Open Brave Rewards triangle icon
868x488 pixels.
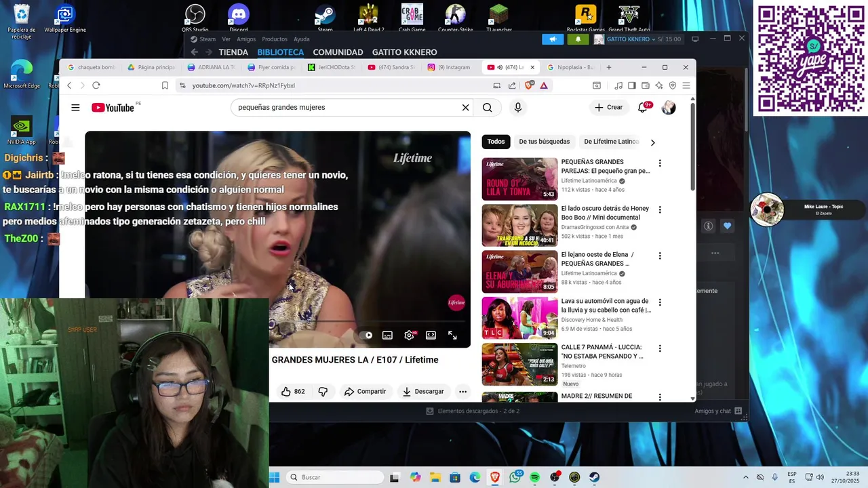pyautogui.click(x=544, y=85)
